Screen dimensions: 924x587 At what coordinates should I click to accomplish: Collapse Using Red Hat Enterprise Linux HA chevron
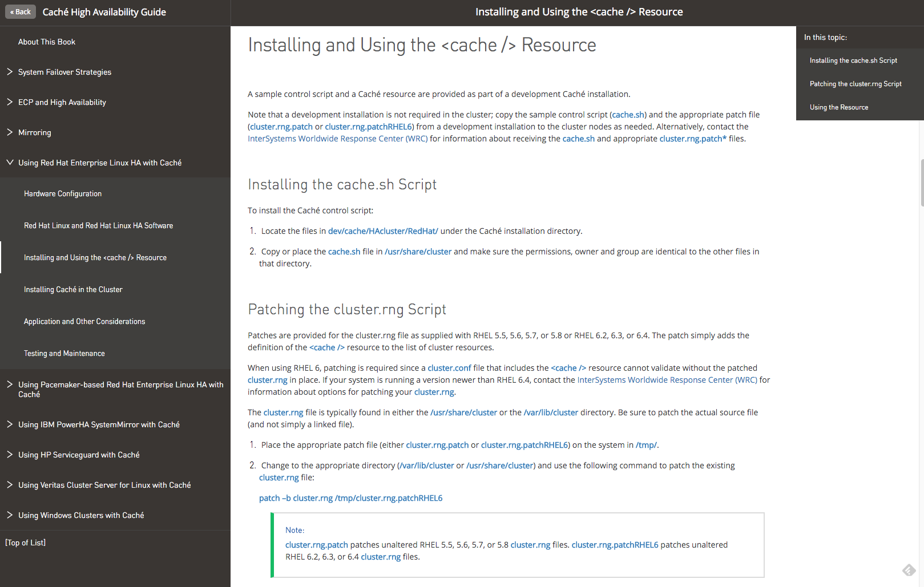click(10, 163)
